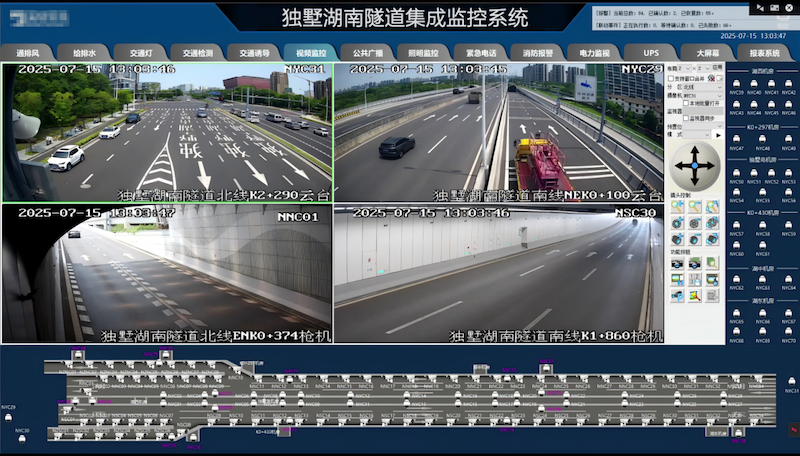
Task: Click the 应用 layout apply button
Action: tap(717, 68)
